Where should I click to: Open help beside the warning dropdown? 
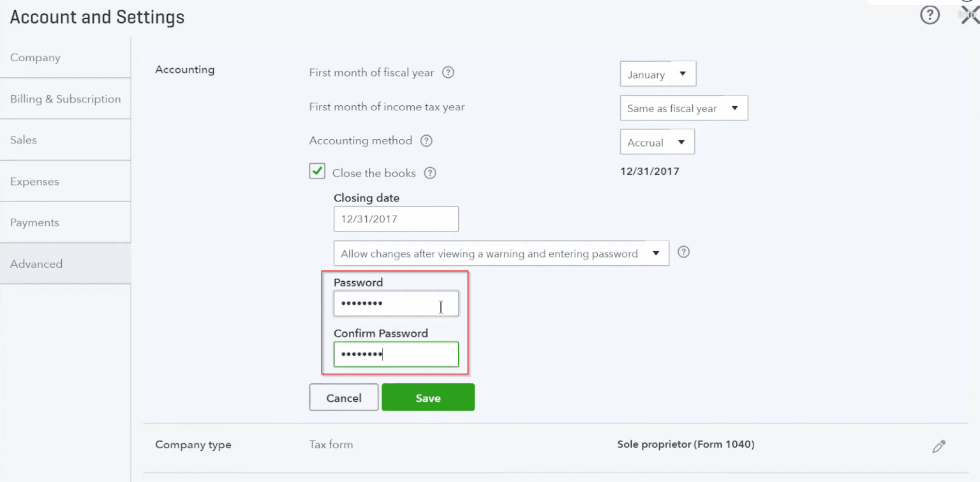click(683, 252)
